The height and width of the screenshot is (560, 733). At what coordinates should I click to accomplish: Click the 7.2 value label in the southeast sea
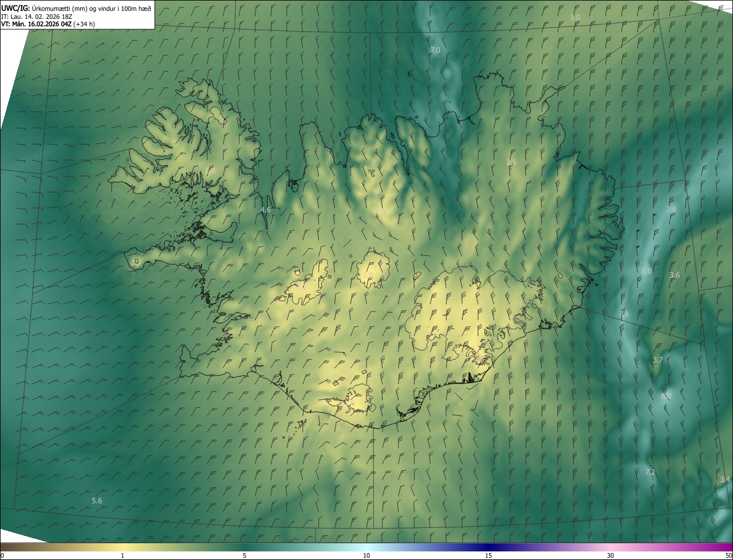[650, 472]
